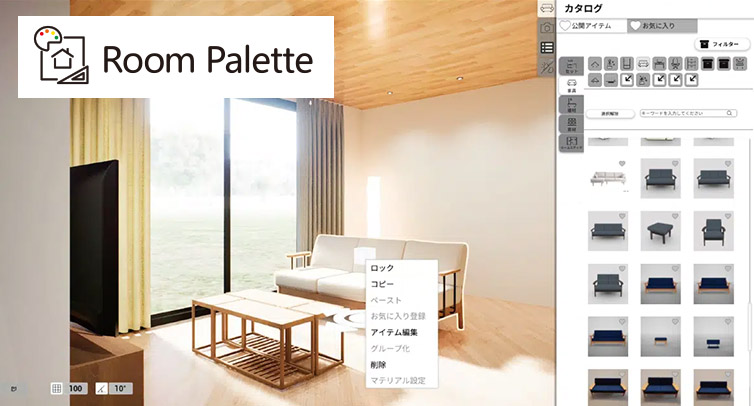Select the white sofa thumbnail in catalog
The width and height of the screenshot is (754, 406).
[608, 178]
